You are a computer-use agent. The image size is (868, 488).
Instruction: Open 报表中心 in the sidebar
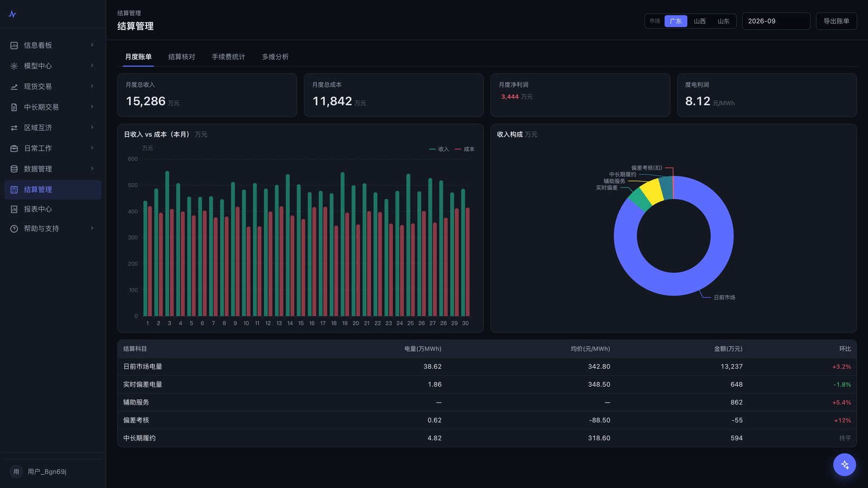pos(53,209)
